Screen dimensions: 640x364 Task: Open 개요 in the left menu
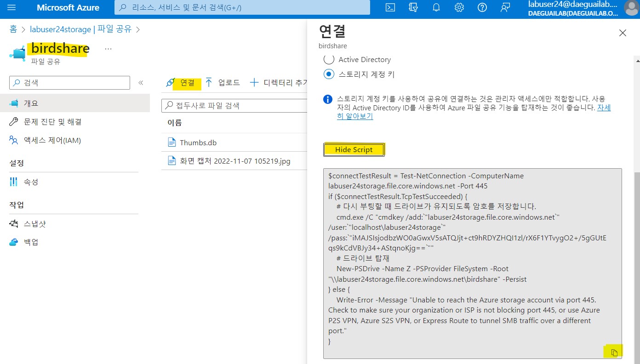pyautogui.click(x=75, y=103)
